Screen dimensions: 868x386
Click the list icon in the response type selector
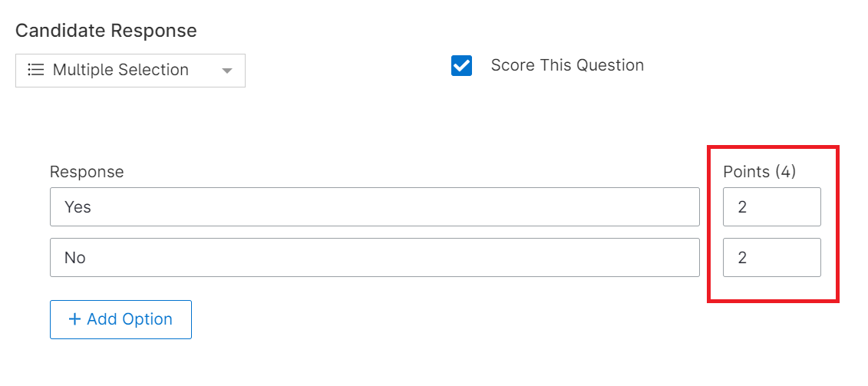(35, 70)
